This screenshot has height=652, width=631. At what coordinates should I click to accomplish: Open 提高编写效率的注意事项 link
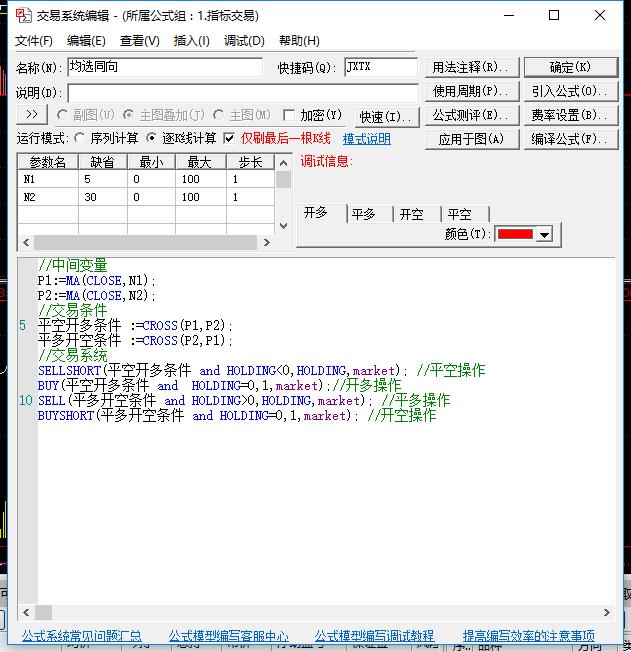(x=529, y=635)
